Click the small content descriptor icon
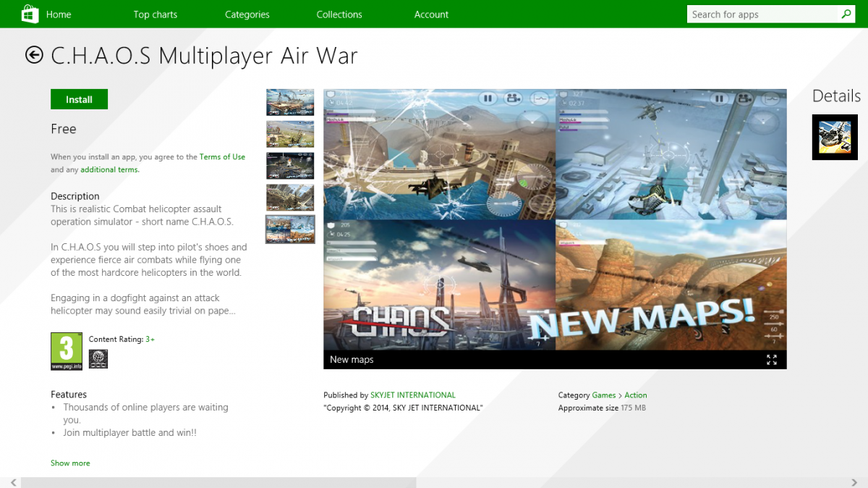Viewport: 868px width, 488px height. tap(98, 358)
